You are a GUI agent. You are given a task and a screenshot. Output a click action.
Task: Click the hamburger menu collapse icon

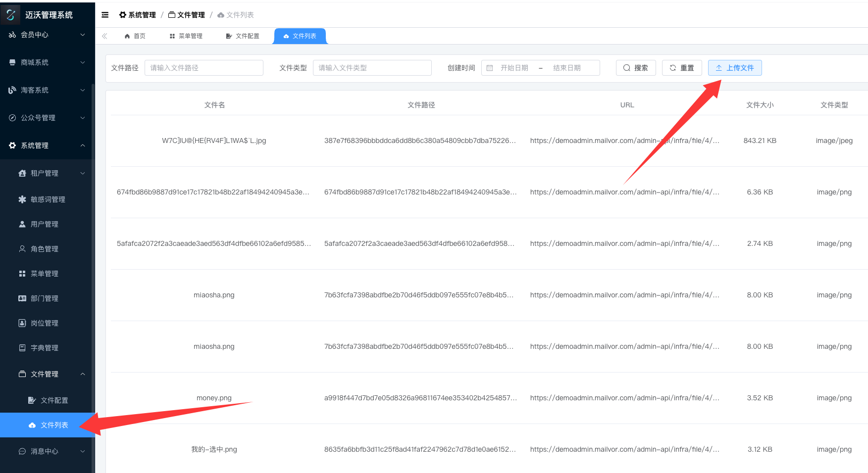(x=105, y=15)
